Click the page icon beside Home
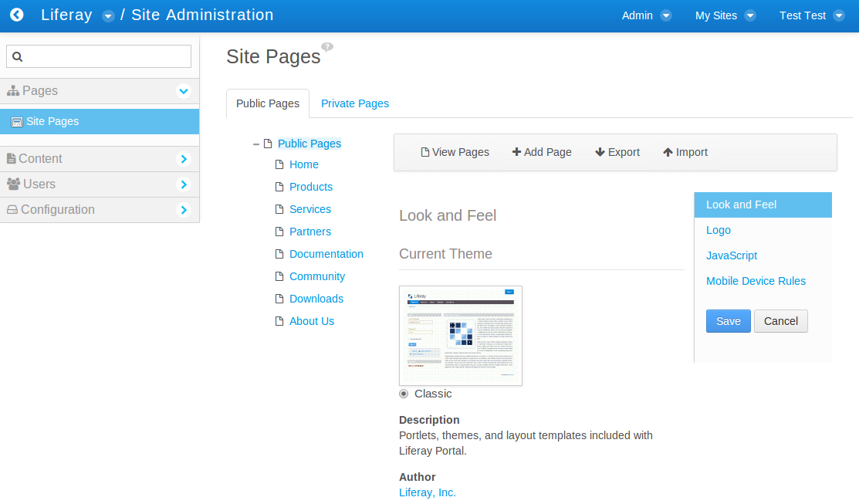Viewport: 859px width, 504px height. tap(279, 164)
